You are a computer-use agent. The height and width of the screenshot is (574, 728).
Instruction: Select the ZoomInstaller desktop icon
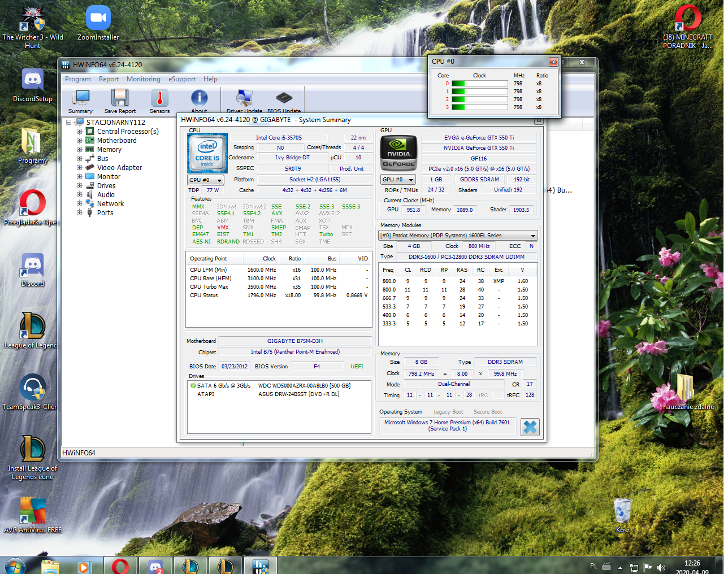98,23
